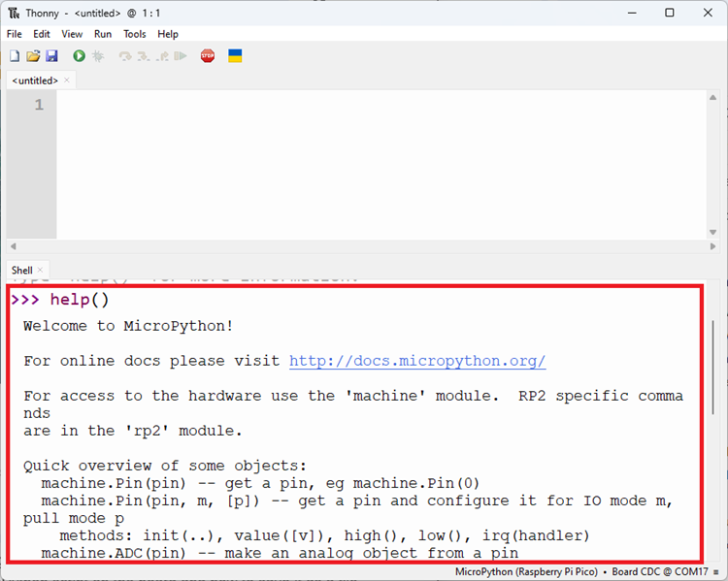
Task: Click the Resume execution icon
Action: (181, 56)
